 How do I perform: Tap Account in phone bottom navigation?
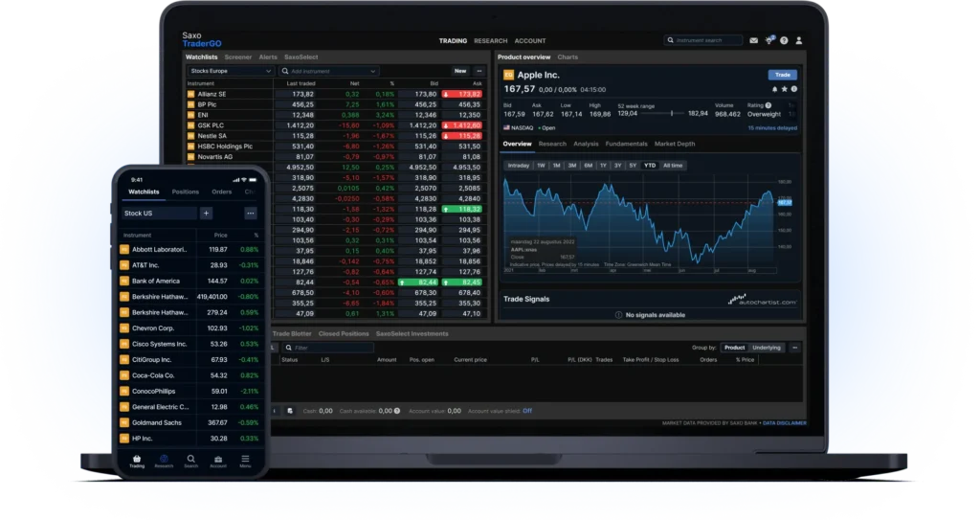[218, 462]
